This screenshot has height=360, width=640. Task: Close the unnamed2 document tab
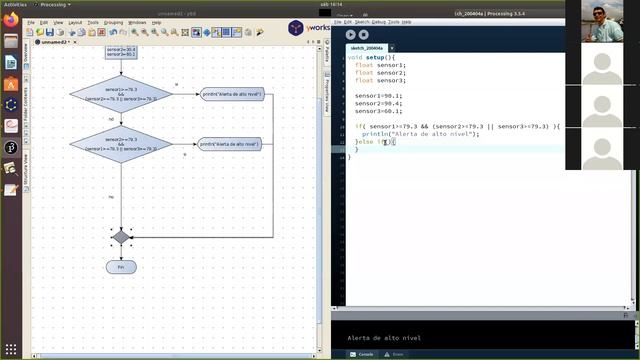(75, 42)
